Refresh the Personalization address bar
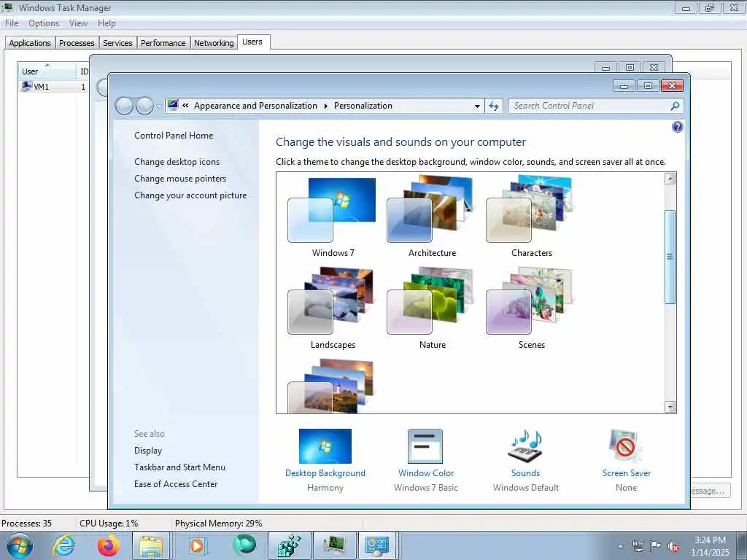Screen dimensions: 747x560 click(494, 106)
